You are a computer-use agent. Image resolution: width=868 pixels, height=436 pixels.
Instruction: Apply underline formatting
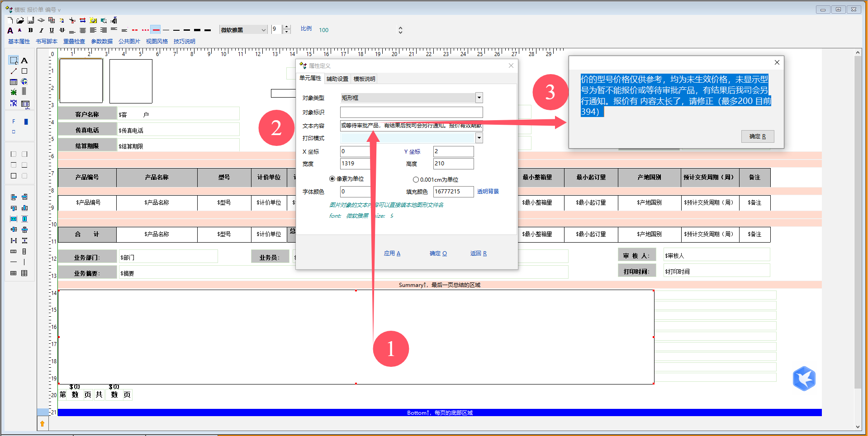pyautogui.click(x=52, y=30)
